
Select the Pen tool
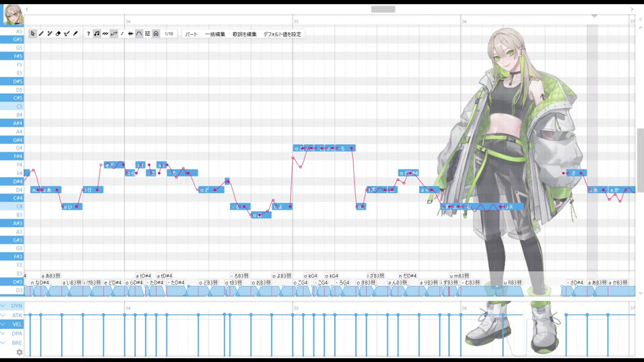coord(41,34)
